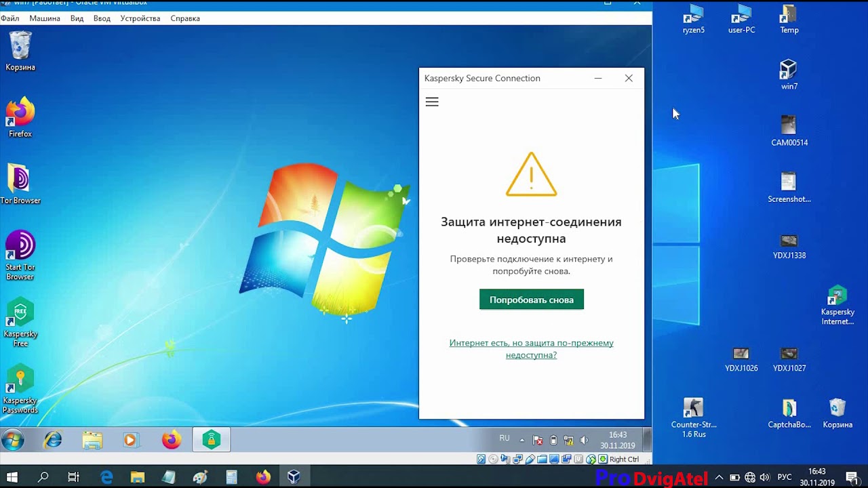The image size is (868, 488).
Task: Show hidden icons in the Windows 7 tray
Action: pos(521,440)
